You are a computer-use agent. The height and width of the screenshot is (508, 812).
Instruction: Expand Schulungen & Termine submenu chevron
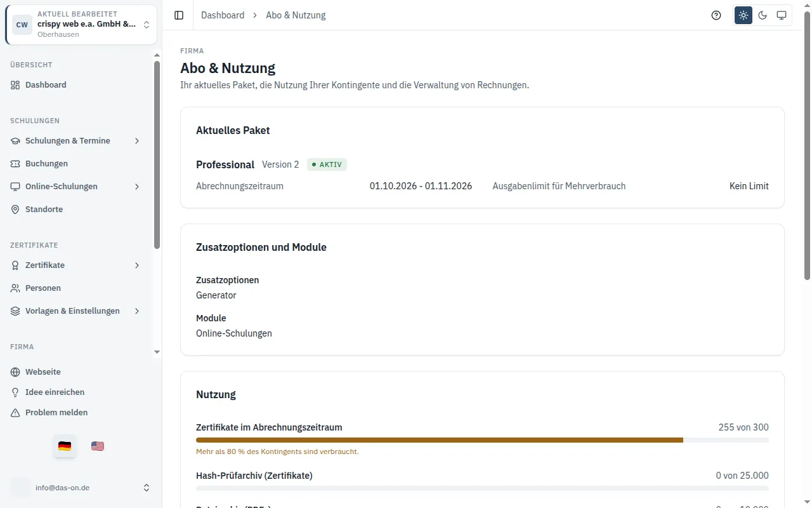pos(137,141)
